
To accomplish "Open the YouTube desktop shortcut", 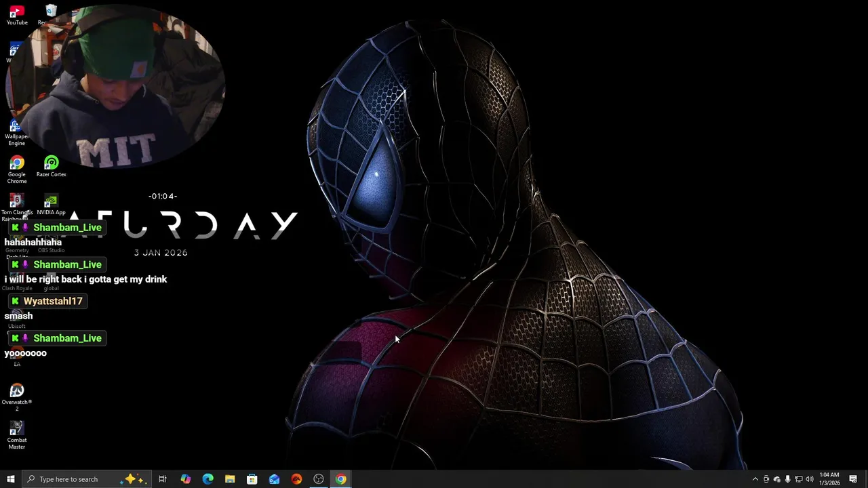I will pos(17,15).
